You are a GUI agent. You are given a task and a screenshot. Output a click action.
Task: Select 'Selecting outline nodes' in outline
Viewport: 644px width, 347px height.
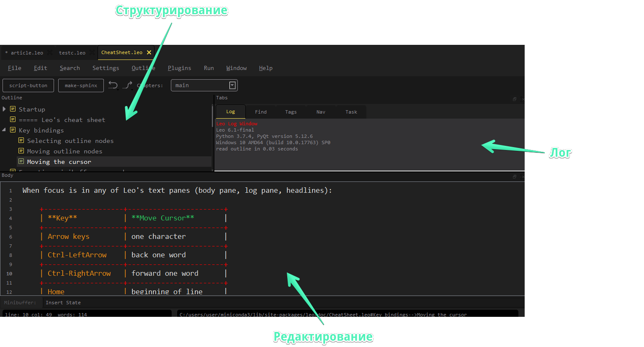coord(70,140)
